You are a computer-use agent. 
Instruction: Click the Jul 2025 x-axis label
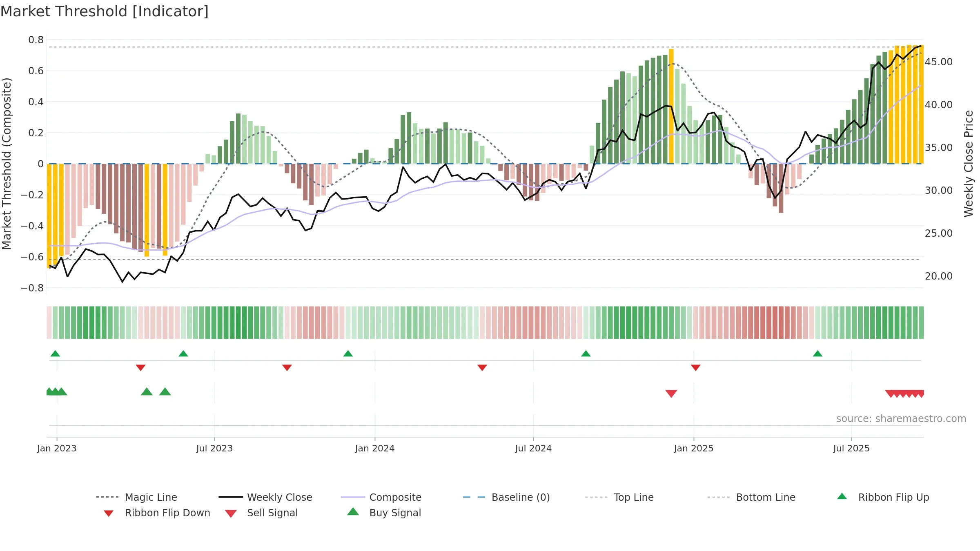(851, 448)
